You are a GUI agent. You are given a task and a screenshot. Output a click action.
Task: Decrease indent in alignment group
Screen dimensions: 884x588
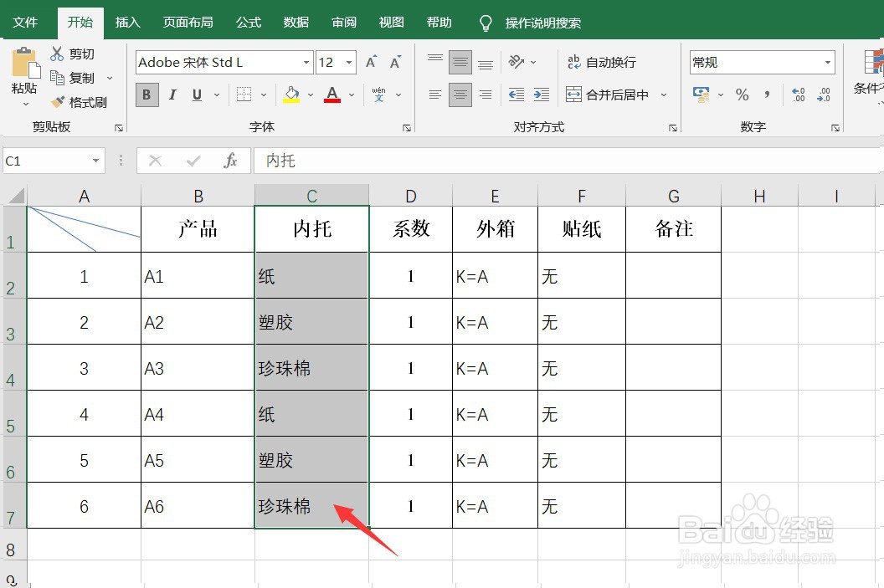coord(517,95)
